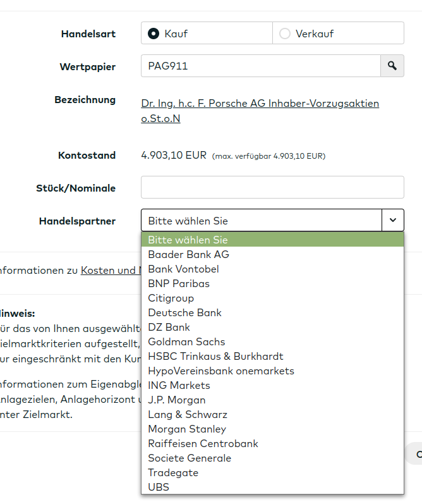The width and height of the screenshot is (422, 504).
Task: Click into the Stück/Nominale input field
Action: 272,187
